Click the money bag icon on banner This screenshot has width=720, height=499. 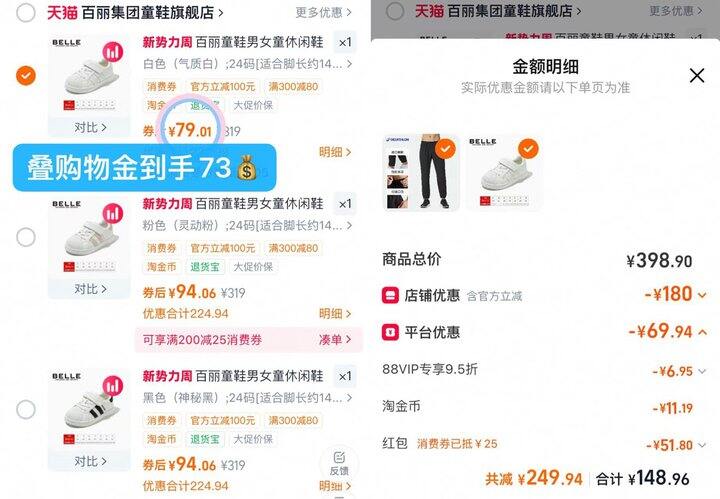pos(247,168)
